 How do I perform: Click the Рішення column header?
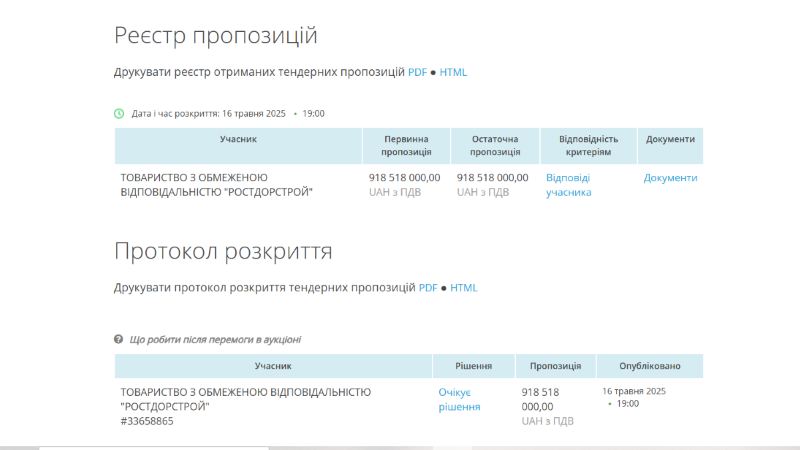tap(473, 366)
